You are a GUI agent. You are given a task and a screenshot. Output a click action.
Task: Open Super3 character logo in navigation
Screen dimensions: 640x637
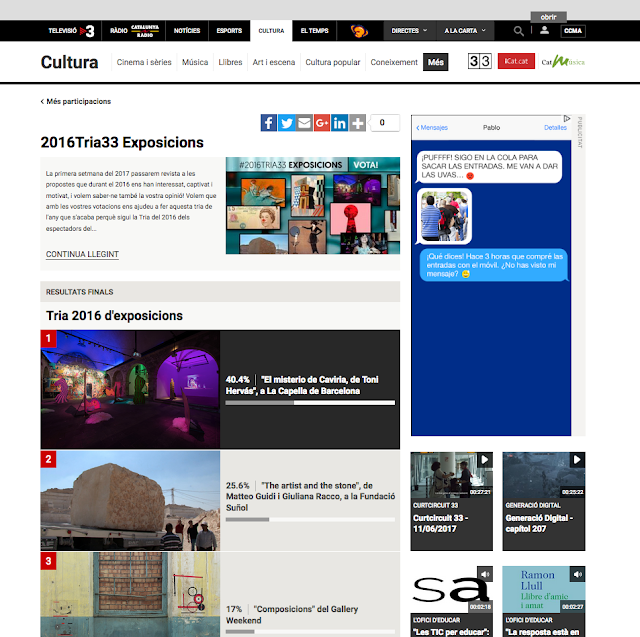click(x=359, y=31)
